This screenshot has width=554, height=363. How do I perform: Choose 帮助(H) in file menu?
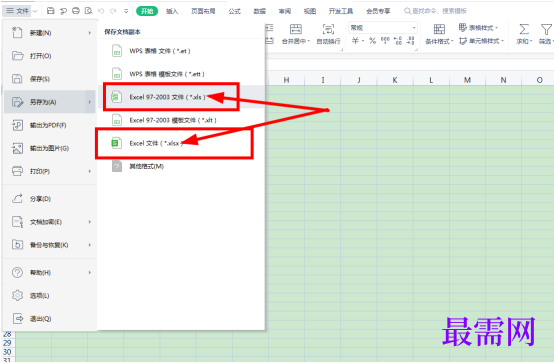pyautogui.click(x=50, y=273)
